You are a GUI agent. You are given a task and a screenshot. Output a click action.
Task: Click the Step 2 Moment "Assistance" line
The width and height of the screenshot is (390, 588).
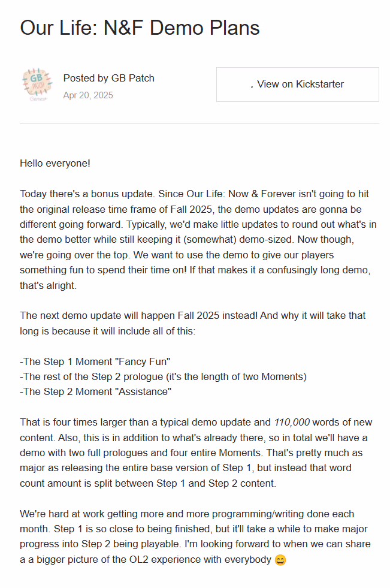pos(96,392)
